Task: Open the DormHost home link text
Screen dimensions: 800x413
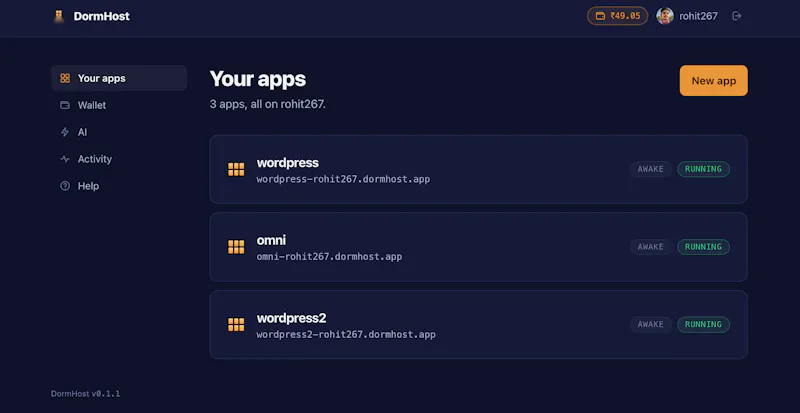Action: pos(102,16)
